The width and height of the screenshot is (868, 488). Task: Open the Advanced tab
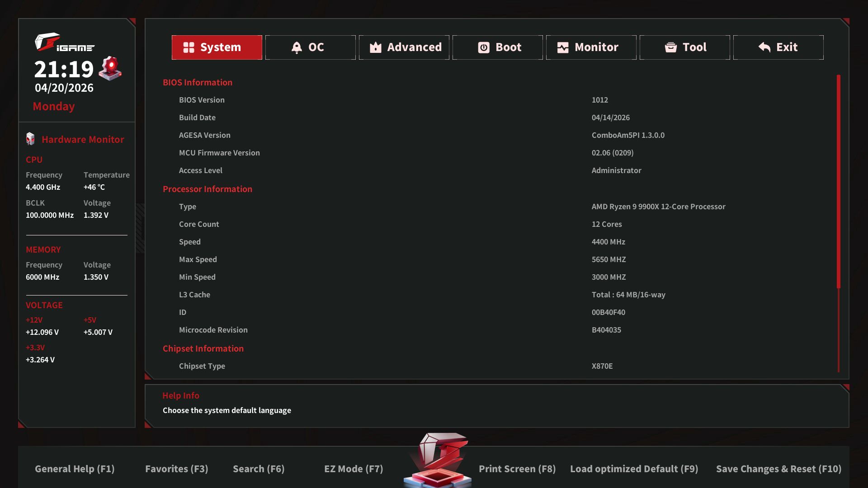point(404,47)
